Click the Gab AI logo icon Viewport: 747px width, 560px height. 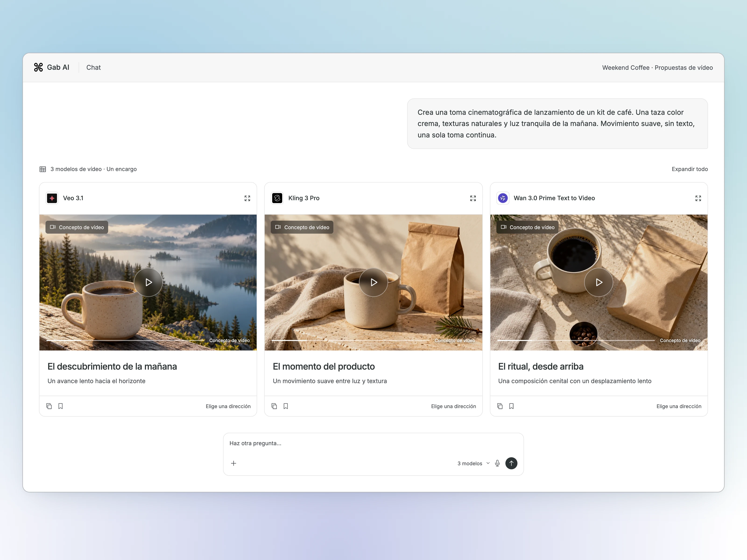(x=39, y=67)
